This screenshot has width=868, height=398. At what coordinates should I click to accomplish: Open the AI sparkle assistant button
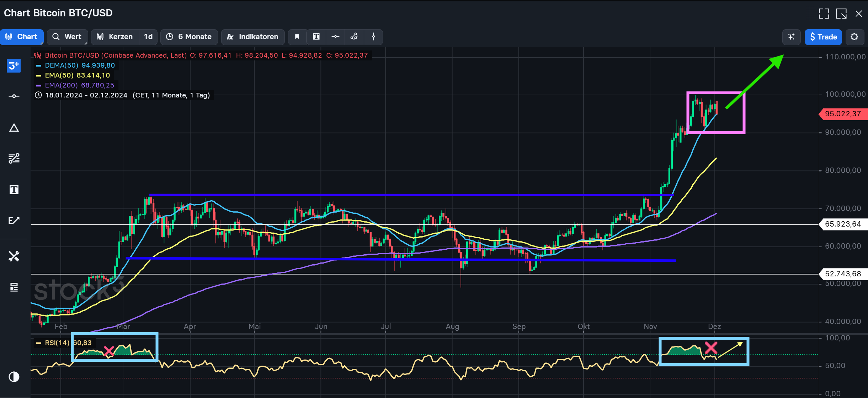click(791, 37)
